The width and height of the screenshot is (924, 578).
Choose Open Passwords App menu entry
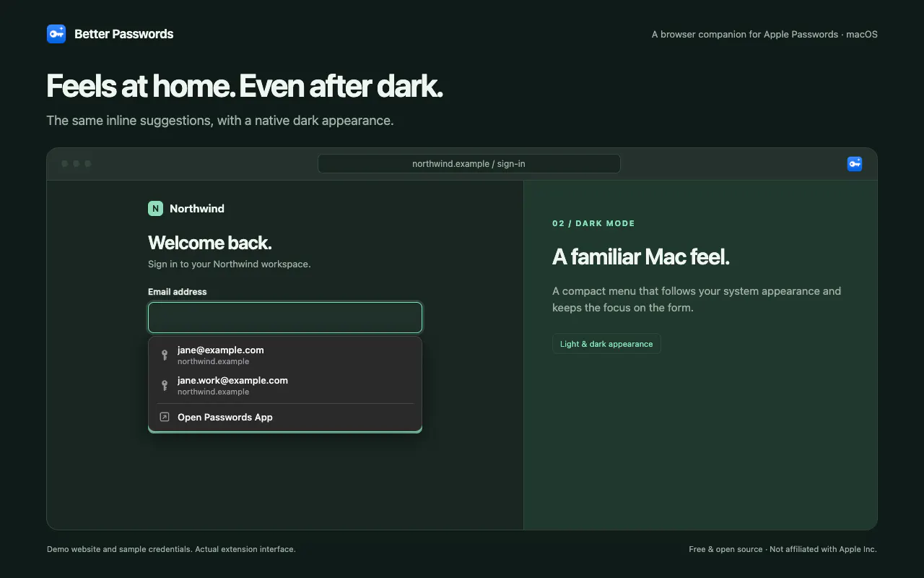(x=285, y=417)
